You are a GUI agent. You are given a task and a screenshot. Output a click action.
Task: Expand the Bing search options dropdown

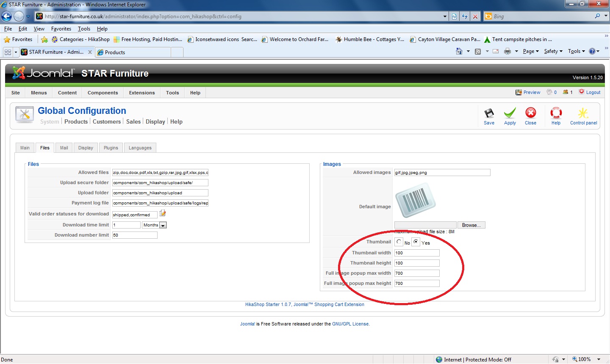[x=606, y=16]
